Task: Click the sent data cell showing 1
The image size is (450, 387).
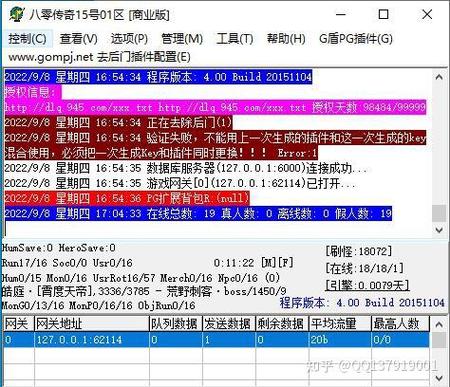Action: point(229,340)
